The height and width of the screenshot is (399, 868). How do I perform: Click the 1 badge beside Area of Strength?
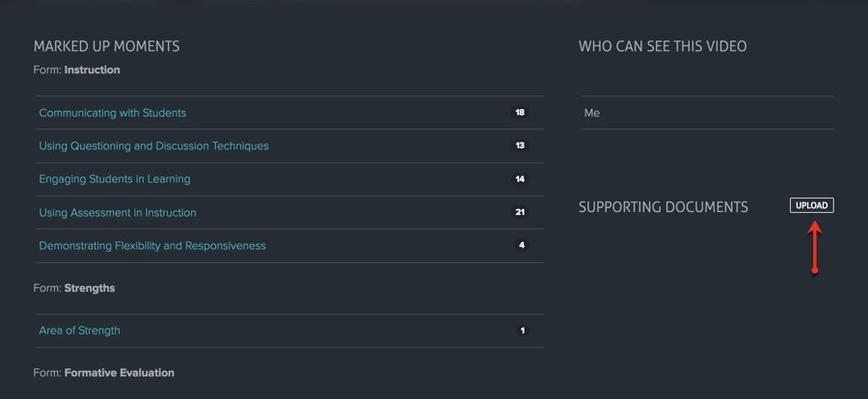click(x=522, y=331)
